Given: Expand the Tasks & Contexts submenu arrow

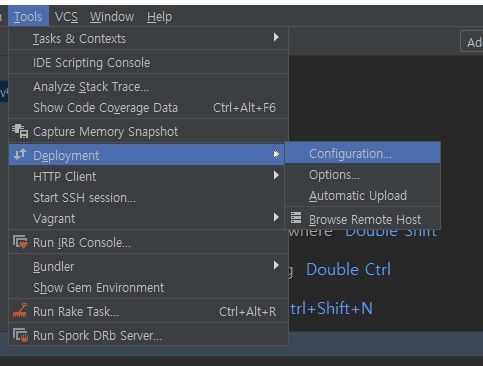Looking at the screenshot, I should 276,37.
